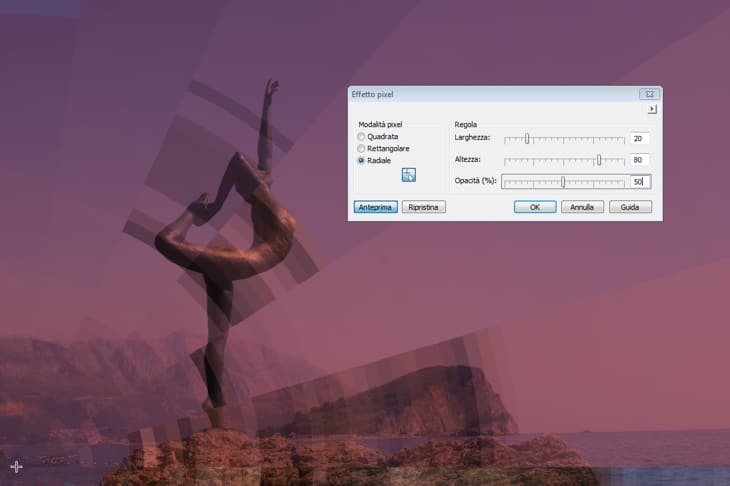730x486 pixels.
Task: Confirm the effect with OK
Action: click(x=535, y=207)
